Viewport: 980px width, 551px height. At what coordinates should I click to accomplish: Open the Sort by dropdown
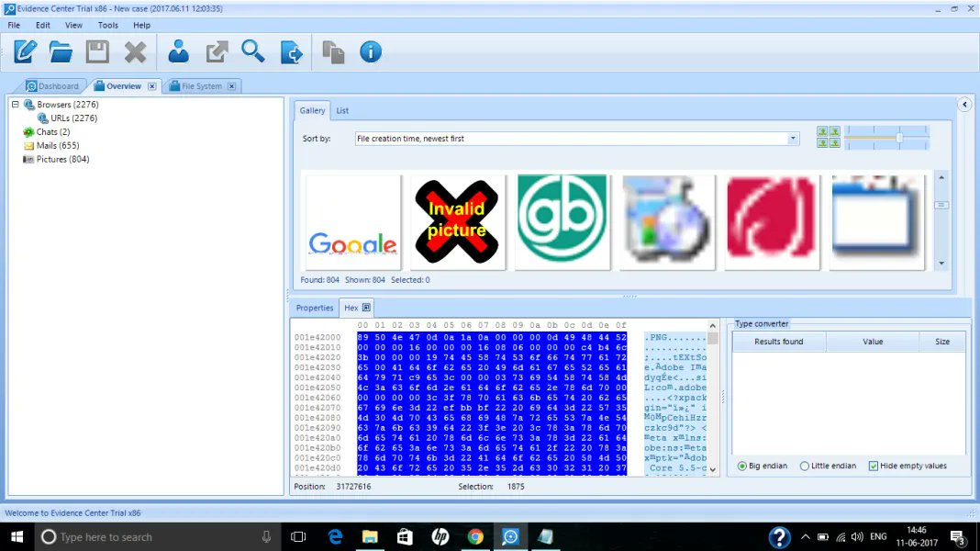point(793,139)
